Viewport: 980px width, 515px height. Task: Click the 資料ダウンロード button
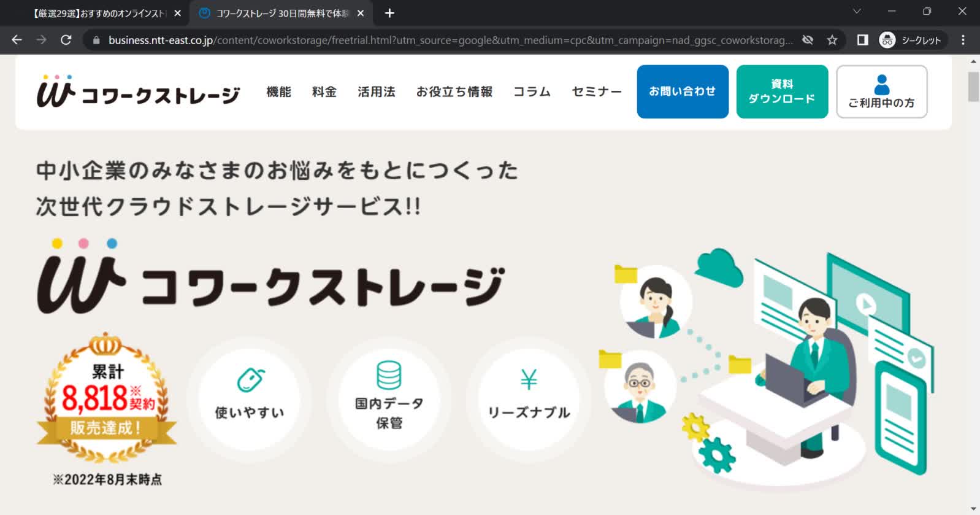[x=782, y=91]
